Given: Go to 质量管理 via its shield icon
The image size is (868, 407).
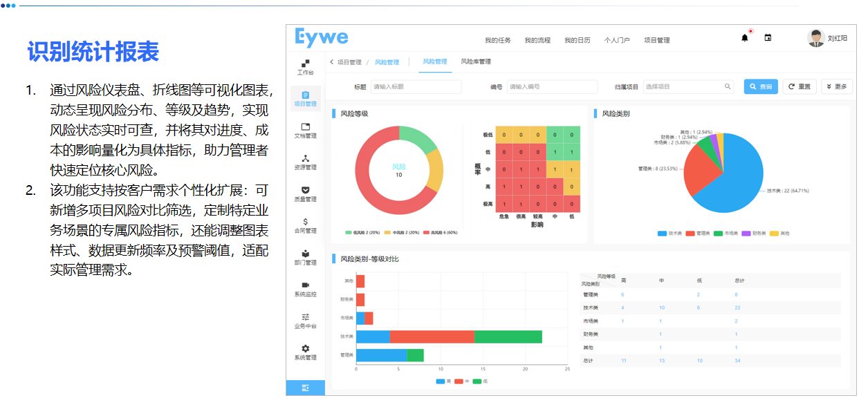Looking at the screenshot, I should click(x=304, y=196).
